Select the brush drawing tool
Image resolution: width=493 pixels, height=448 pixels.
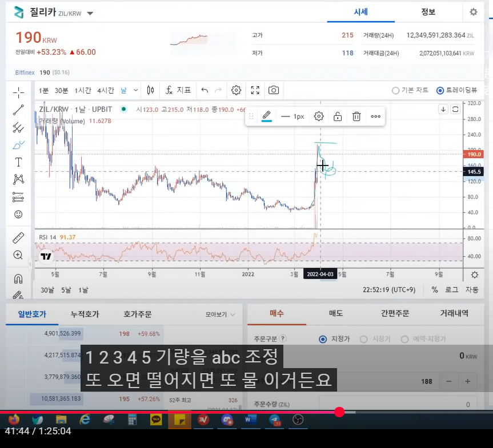pyautogui.click(x=18, y=145)
